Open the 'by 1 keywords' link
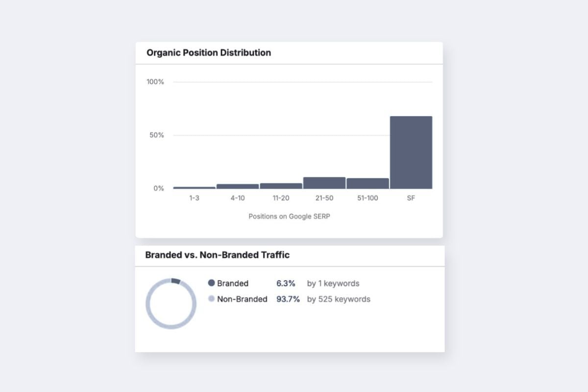588x392 pixels. (333, 283)
